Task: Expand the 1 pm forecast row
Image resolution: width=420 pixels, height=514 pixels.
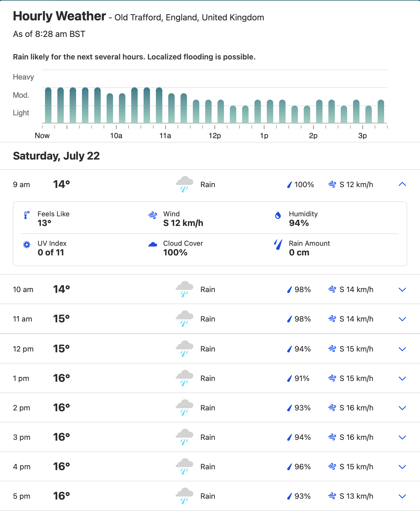Action: 402,378
